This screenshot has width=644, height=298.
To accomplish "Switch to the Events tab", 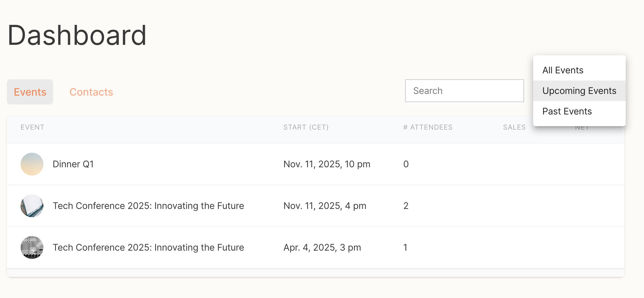I will coord(30,92).
